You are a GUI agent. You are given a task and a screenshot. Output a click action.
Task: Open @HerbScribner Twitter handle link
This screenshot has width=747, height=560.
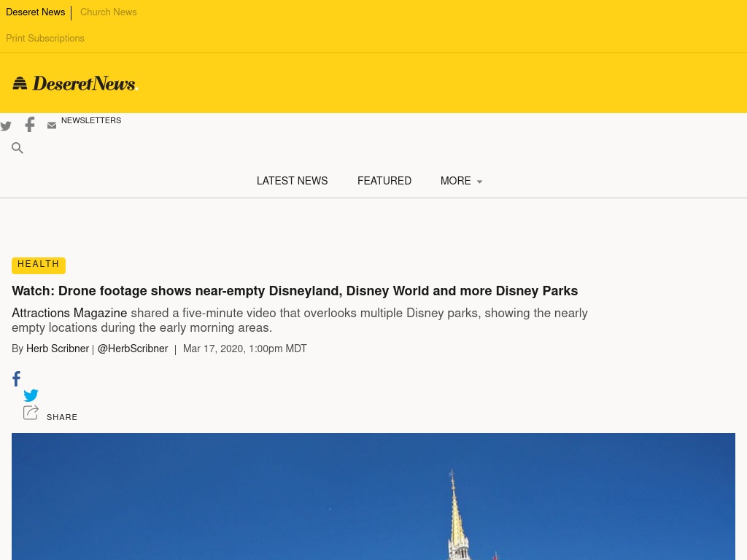pos(133,349)
